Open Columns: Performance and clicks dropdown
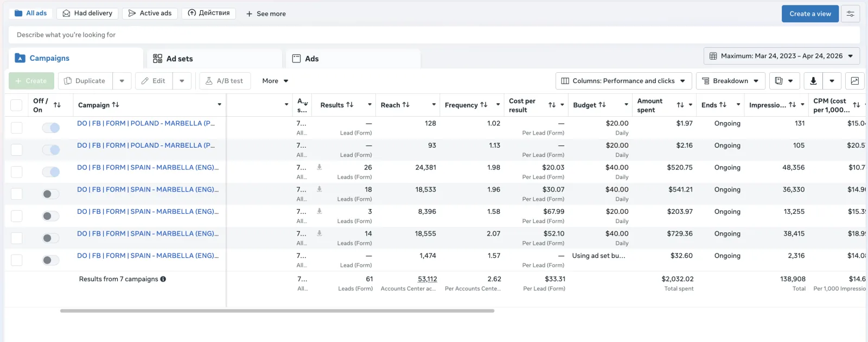The height and width of the screenshot is (342, 868). (x=624, y=81)
